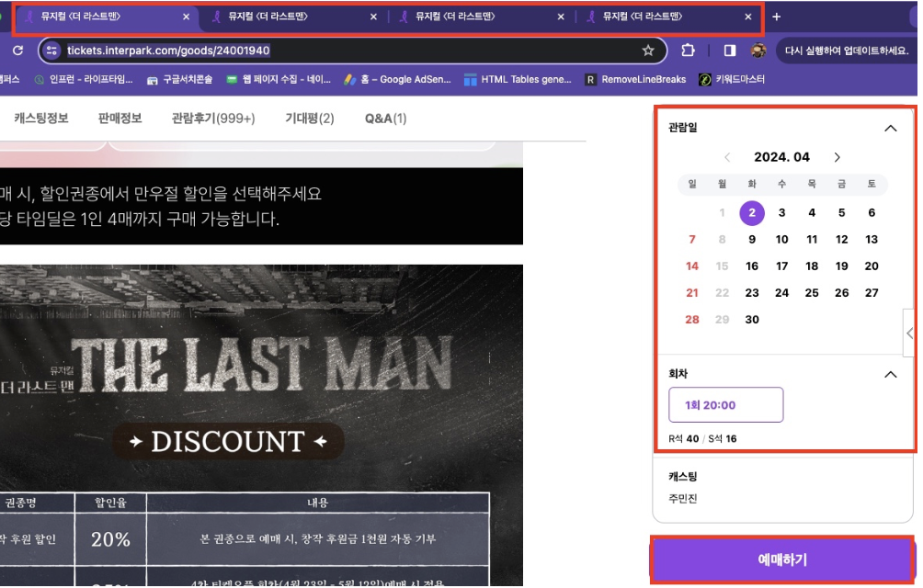Go to previous month in calendar
Viewport: 923px width, 588px height.
click(x=727, y=157)
